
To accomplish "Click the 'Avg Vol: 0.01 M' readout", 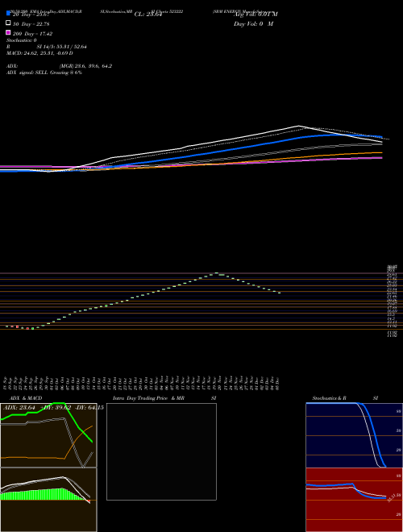I will (x=256, y=15).
